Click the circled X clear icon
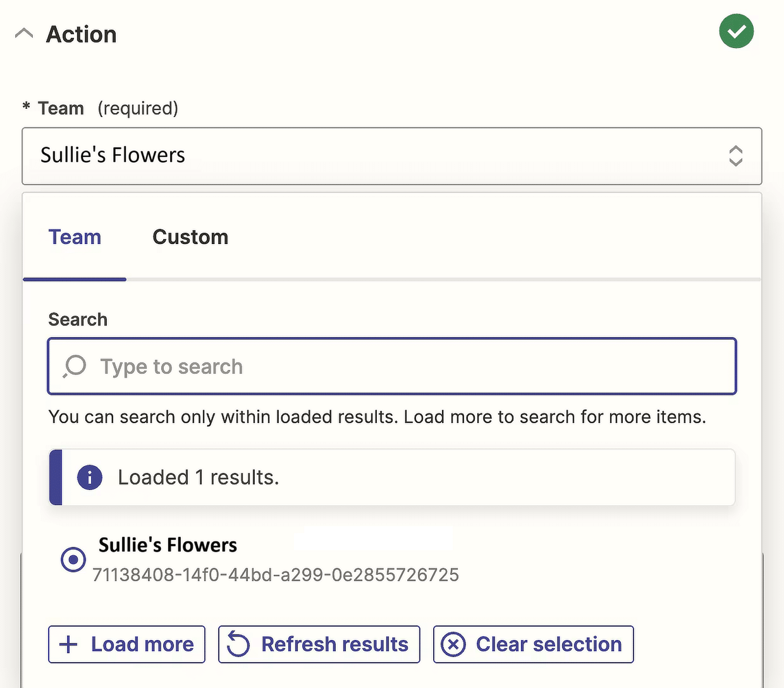784x688 pixels. (453, 644)
